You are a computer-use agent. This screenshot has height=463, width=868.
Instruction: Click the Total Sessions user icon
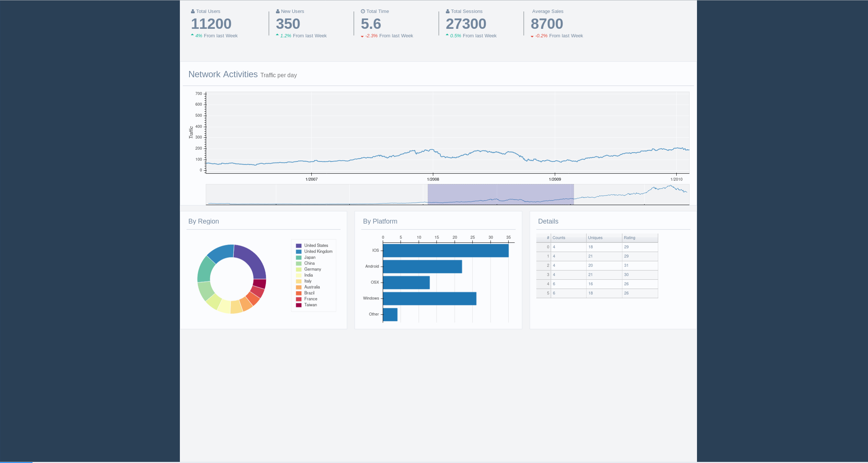[x=447, y=11]
